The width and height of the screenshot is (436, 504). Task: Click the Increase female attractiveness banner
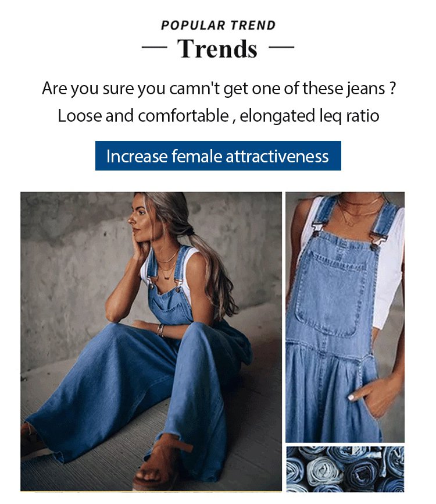218,156
